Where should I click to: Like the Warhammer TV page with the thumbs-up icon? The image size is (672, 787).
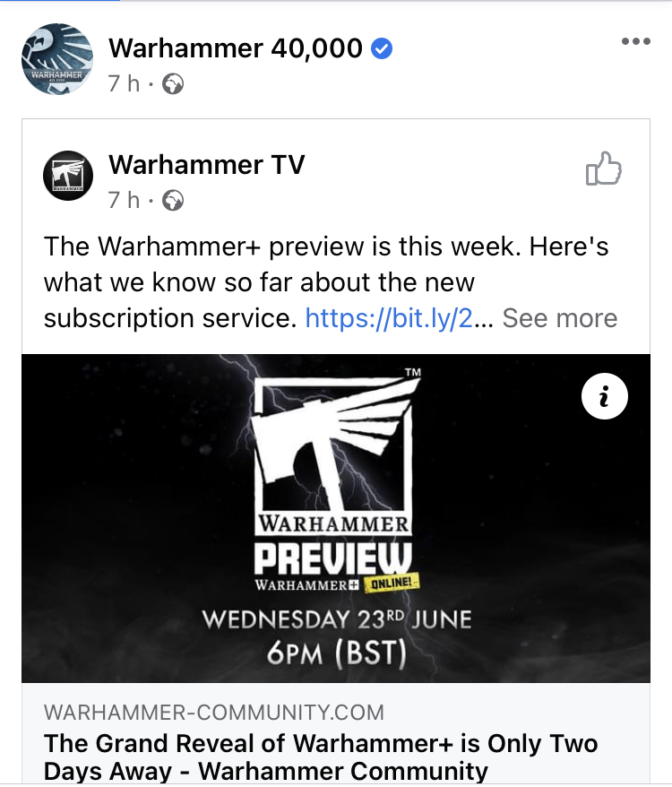(x=604, y=169)
